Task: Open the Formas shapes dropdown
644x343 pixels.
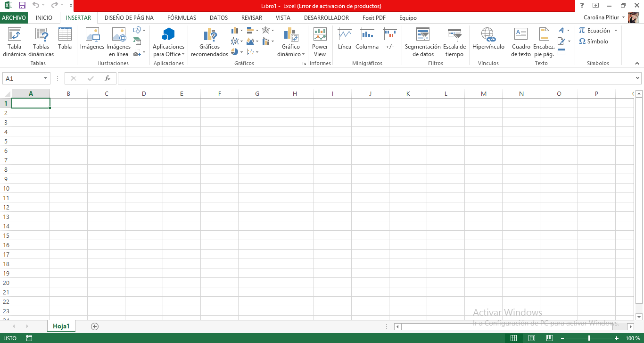Action: (x=140, y=30)
